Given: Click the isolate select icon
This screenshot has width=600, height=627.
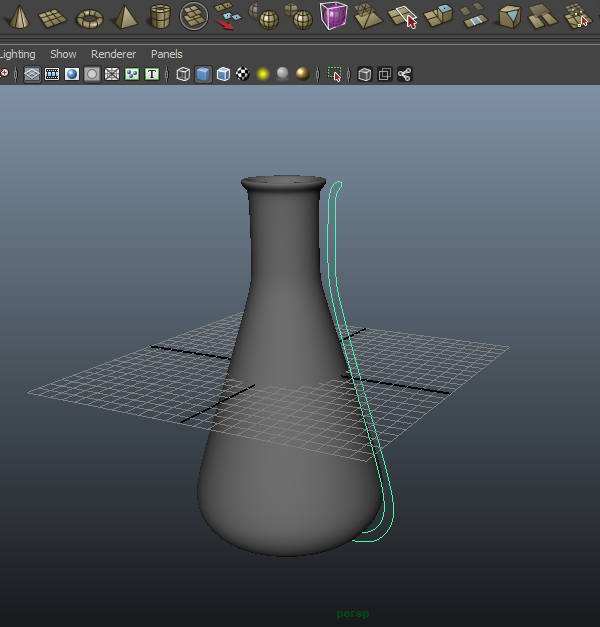Looking at the screenshot, I should 335,74.
